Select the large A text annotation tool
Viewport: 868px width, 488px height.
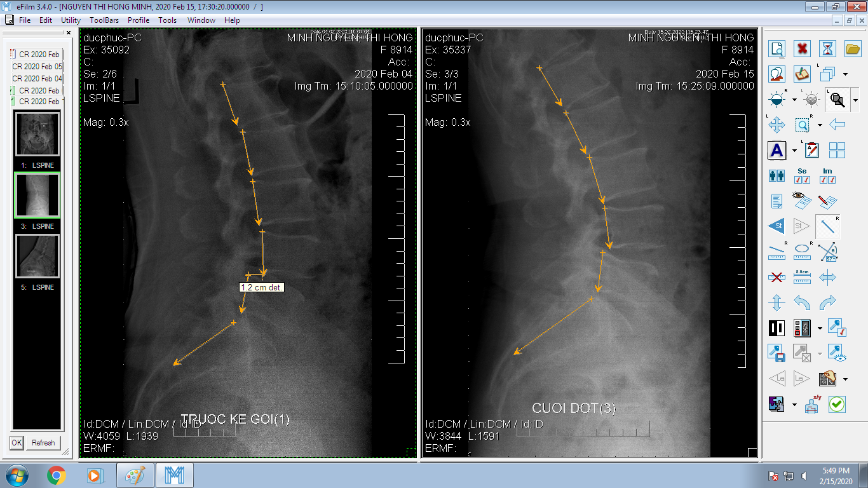[776, 151]
